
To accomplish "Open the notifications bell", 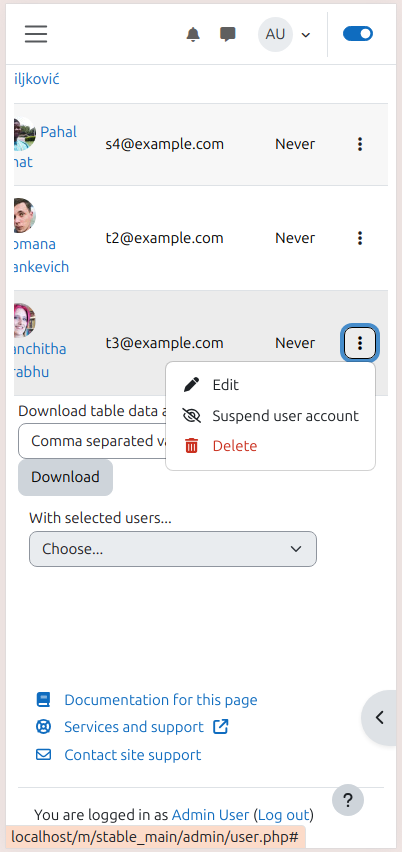I will (x=193, y=35).
